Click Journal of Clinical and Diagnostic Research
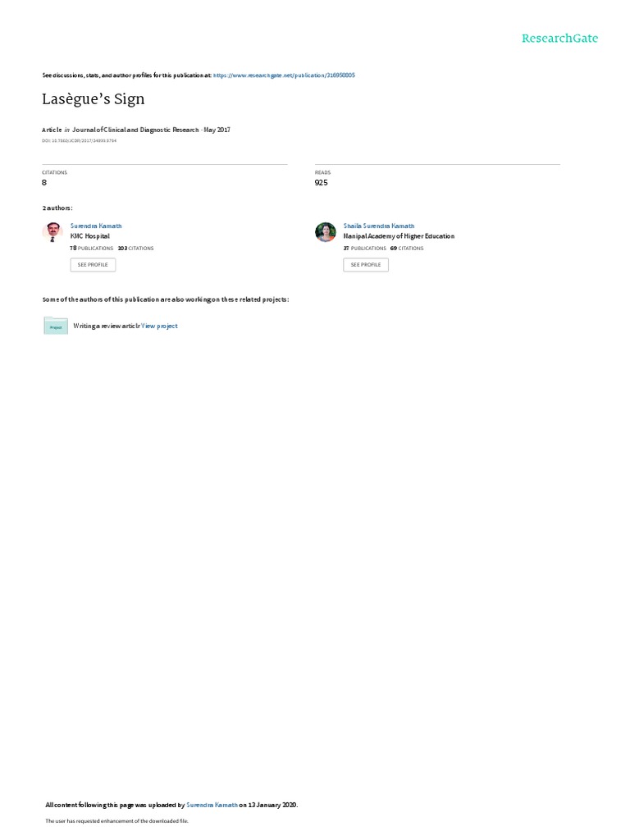 click(135, 130)
